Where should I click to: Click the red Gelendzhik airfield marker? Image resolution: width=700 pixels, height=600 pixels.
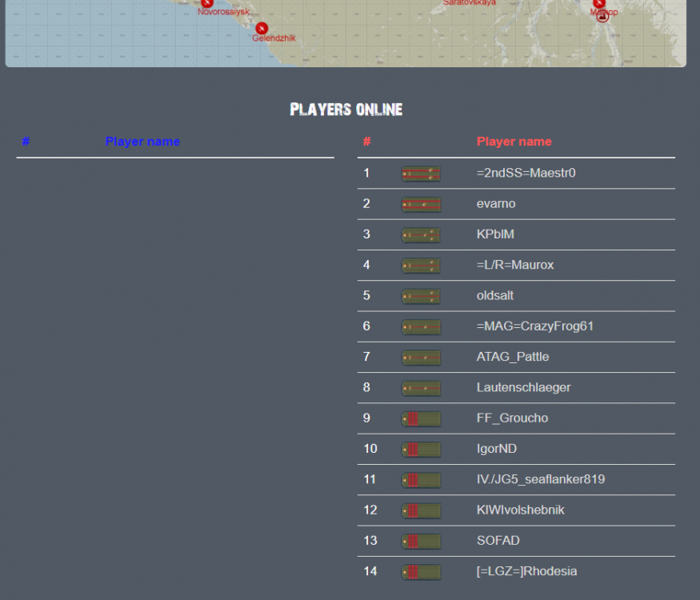pyautogui.click(x=262, y=28)
